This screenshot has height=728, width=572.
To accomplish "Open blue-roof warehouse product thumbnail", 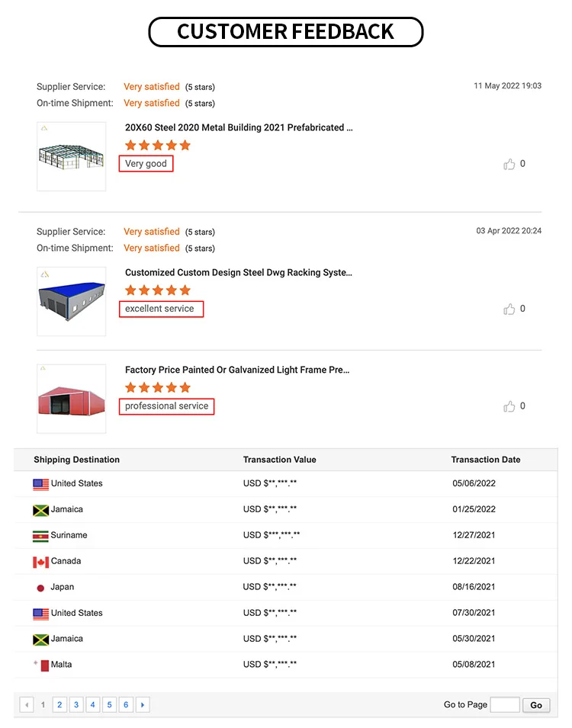I will click(71, 301).
